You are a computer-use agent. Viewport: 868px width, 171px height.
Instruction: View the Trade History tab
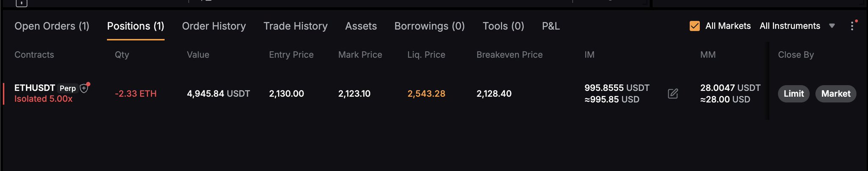295,26
